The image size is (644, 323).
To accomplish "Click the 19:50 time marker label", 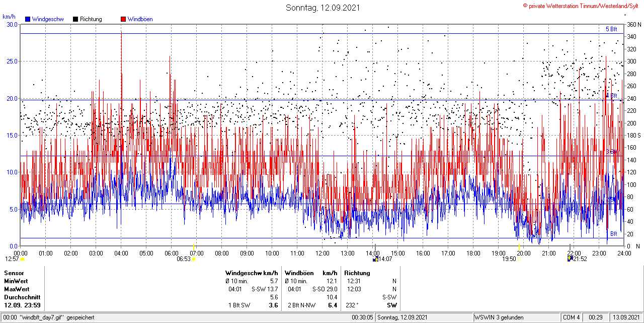I will (509, 259).
